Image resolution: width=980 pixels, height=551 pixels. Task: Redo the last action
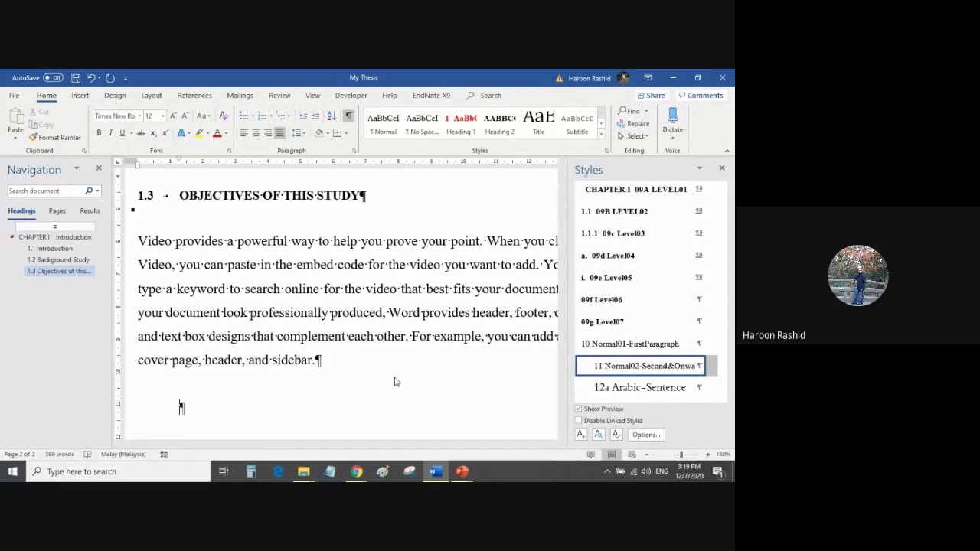click(110, 78)
